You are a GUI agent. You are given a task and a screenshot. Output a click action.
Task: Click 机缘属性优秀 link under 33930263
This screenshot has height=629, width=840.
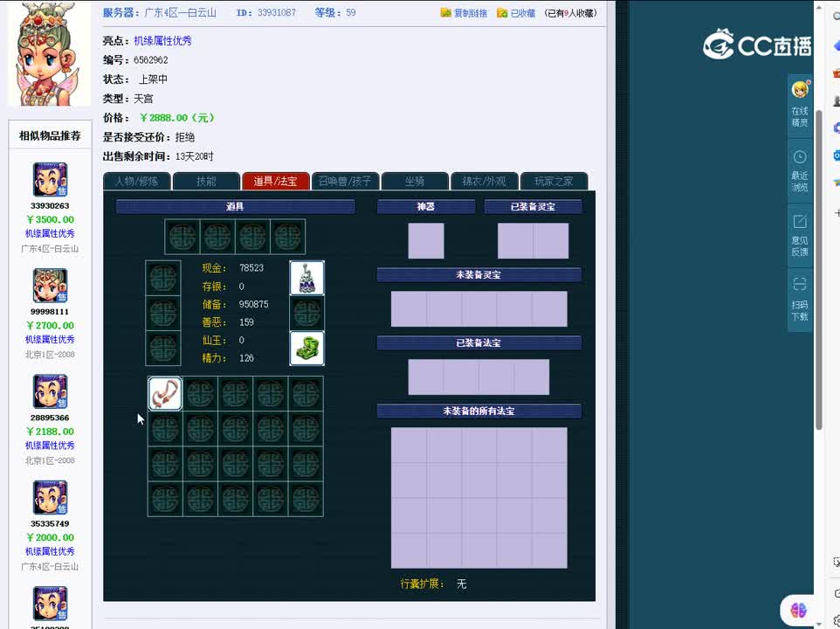tap(50, 233)
